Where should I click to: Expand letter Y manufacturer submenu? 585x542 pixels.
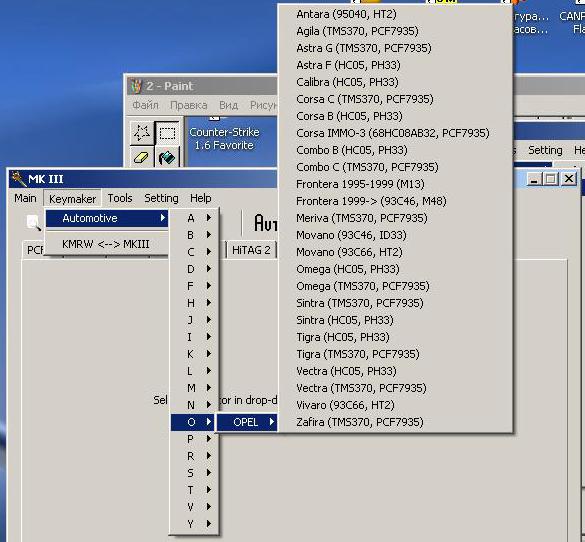click(194, 524)
